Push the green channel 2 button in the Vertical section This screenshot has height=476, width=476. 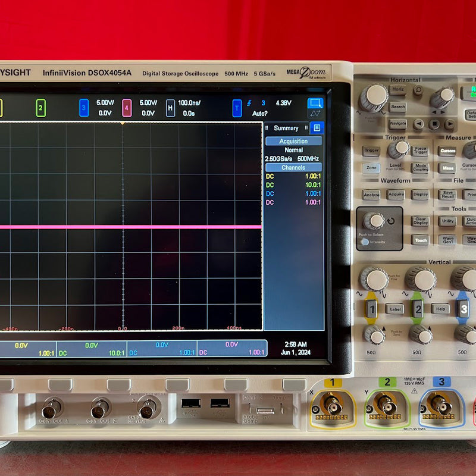[x=418, y=308]
